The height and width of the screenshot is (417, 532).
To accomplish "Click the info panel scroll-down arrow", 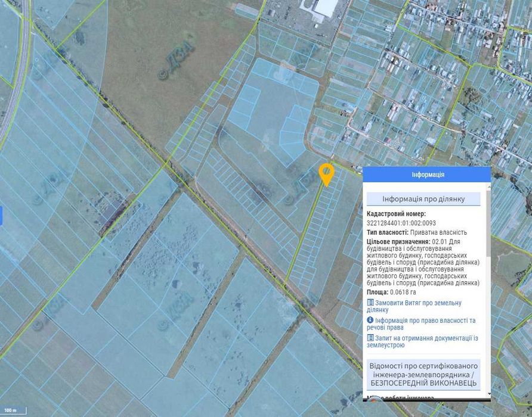I will pyautogui.click(x=488, y=394).
